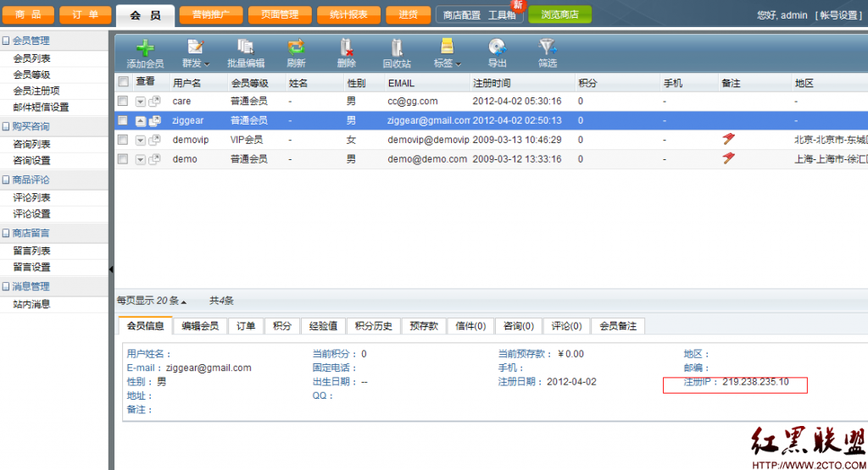Collapse the 会员管理 sidebar section
This screenshot has height=470, width=868.
click(x=6, y=41)
